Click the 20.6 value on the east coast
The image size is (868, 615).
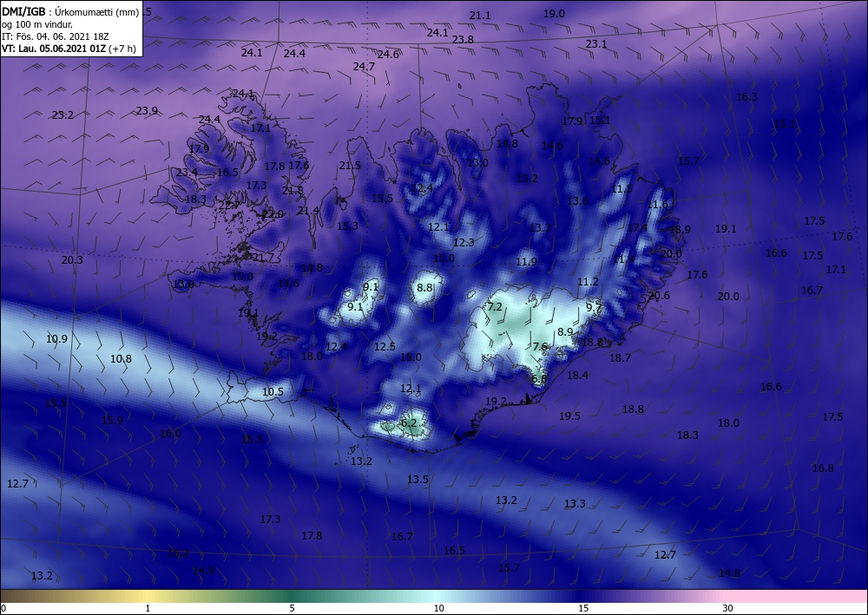[659, 296]
